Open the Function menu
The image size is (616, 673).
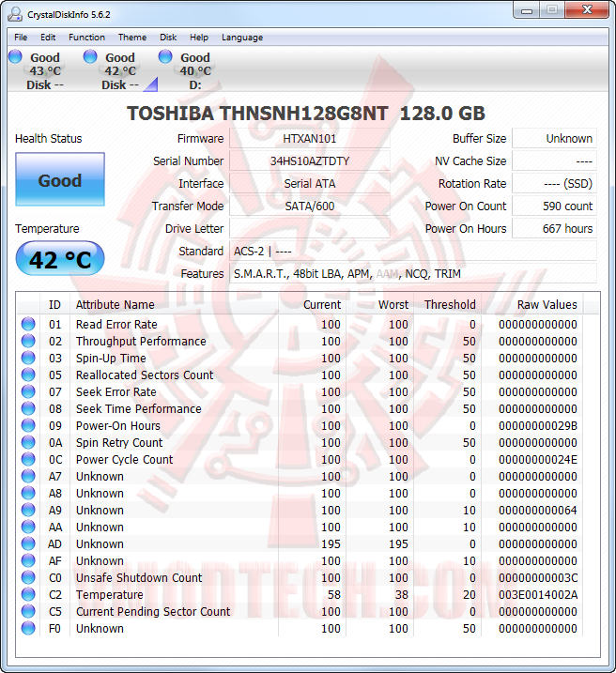point(86,38)
